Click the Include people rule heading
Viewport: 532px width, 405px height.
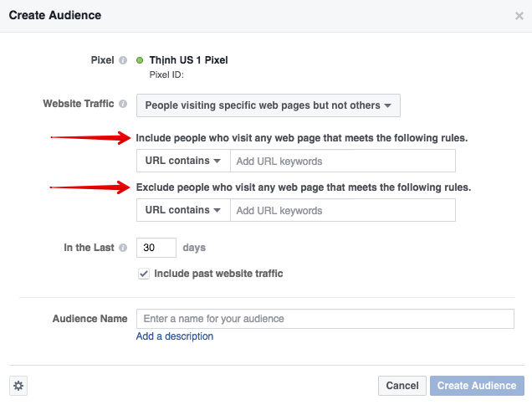pos(302,138)
